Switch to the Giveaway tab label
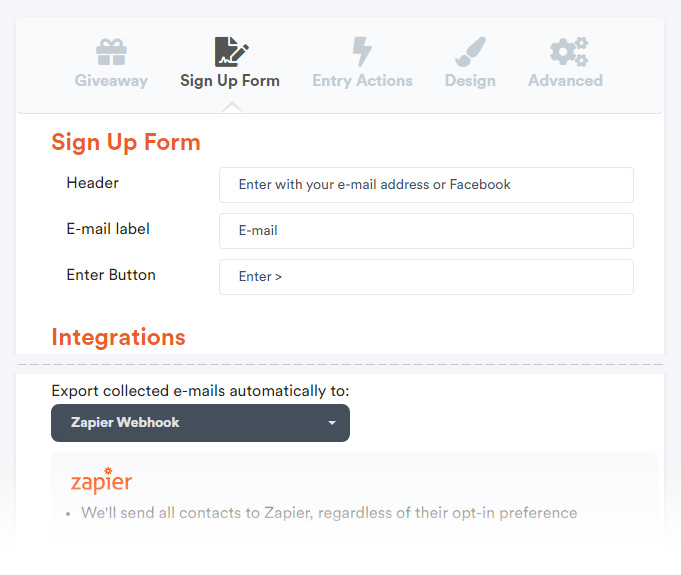This screenshot has height=575, width=681. pyautogui.click(x=111, y=81)
